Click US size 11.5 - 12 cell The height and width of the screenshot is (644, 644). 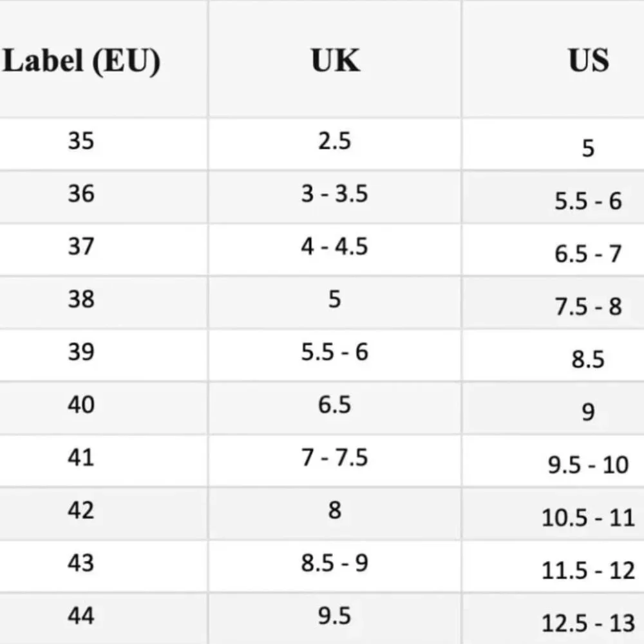click(x=553, y=566)
